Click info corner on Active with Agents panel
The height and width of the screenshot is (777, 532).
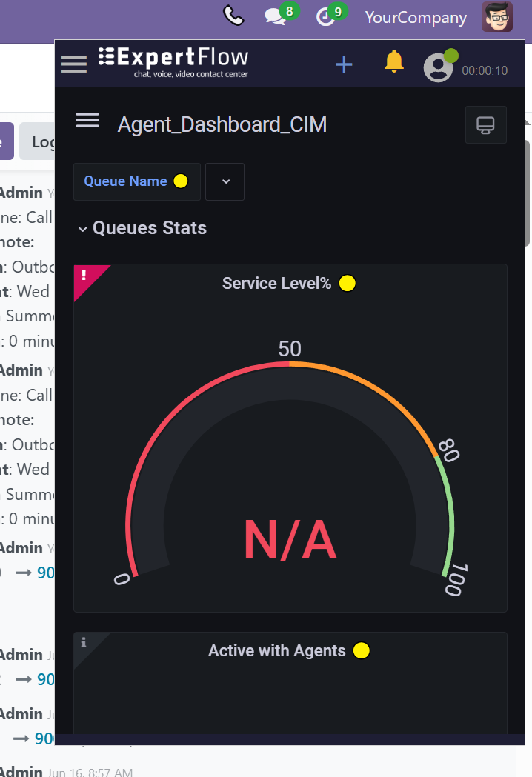point(84,643)
